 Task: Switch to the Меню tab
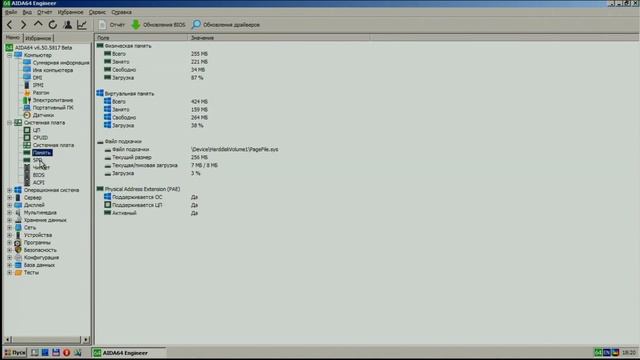click(13, 38)
